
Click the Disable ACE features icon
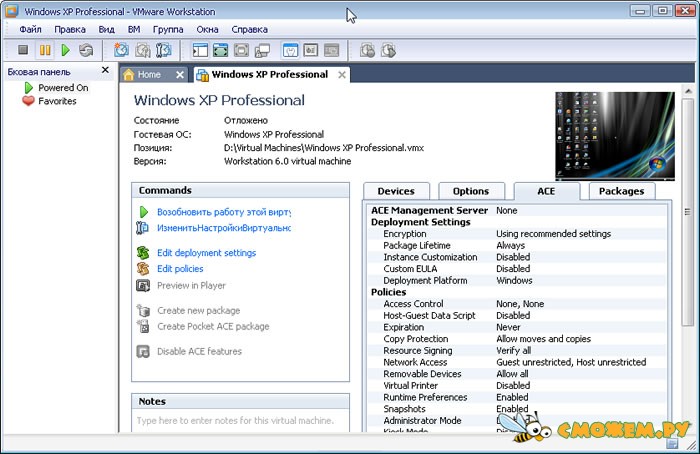point(143,351)
